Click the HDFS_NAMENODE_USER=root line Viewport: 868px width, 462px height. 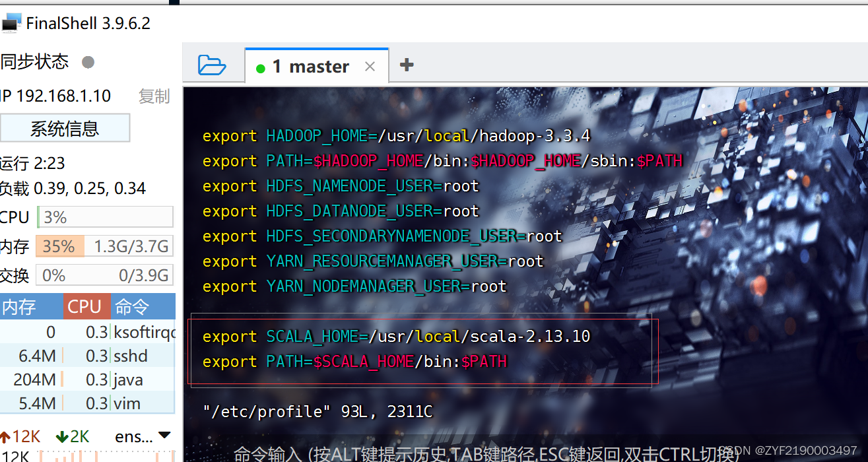(x=341, y=186)
